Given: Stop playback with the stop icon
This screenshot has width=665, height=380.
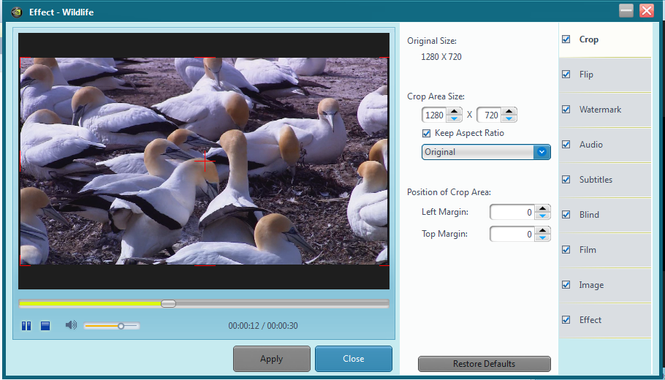Looking at the screenshot, I should [x=46, y=326].
